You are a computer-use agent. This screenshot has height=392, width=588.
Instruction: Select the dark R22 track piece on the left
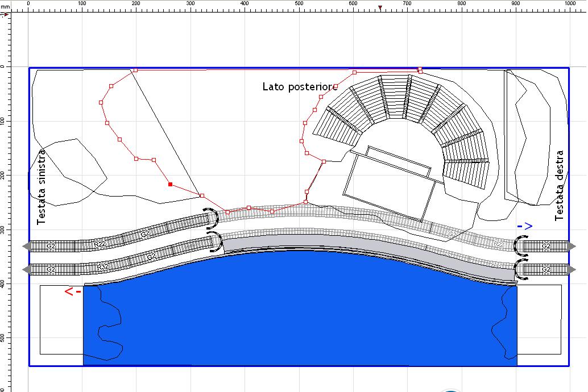100,244
